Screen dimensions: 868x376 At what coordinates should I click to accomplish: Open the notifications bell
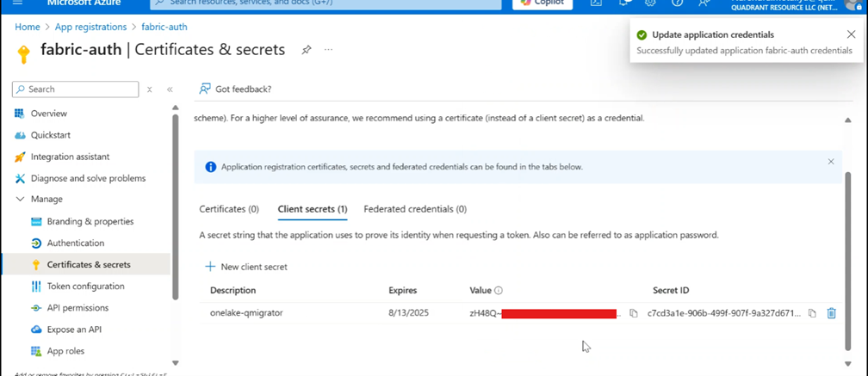623,3
